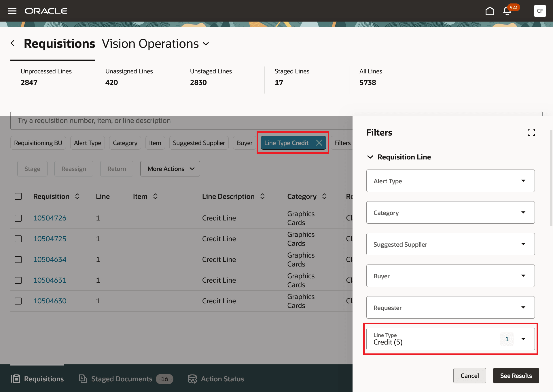Click the See Results button

(x=516, y=376)
